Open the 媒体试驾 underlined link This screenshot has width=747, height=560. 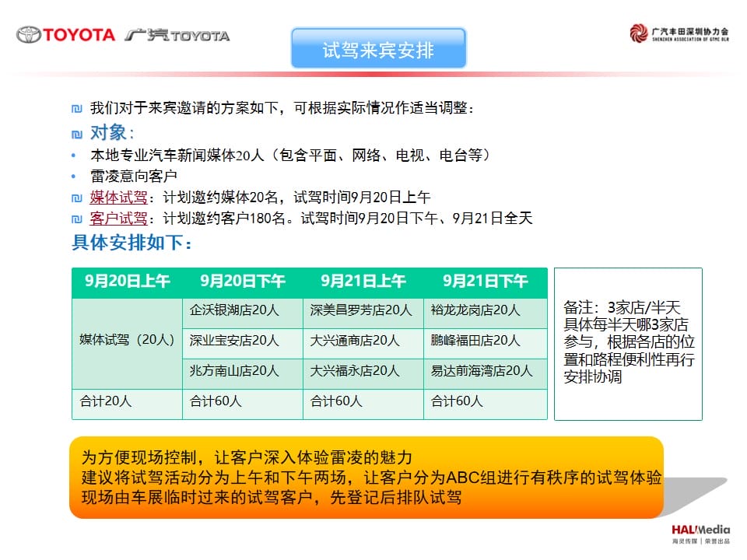pyautogui.click(x=118, y=197)
